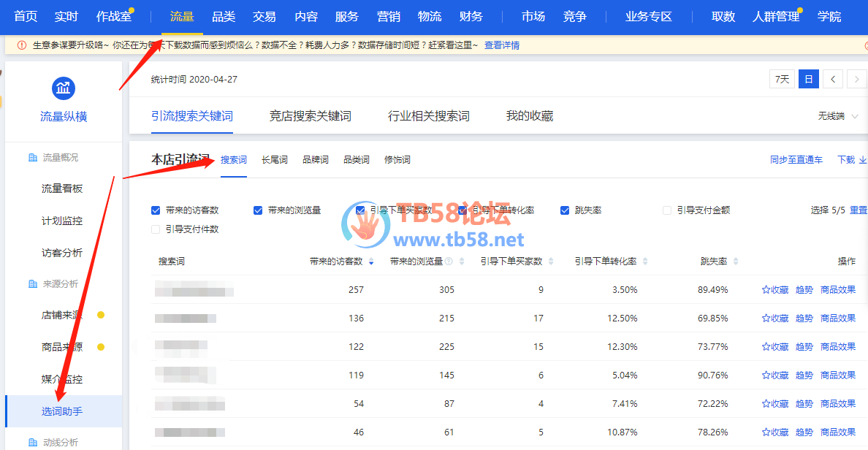
Task: Open the 首页 top menu
Action: point(26,17)
